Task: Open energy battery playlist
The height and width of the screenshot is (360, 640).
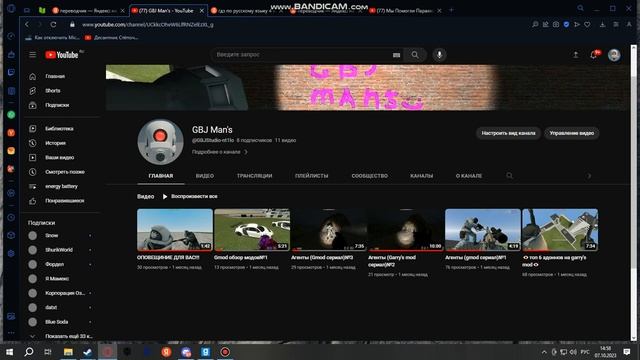Action: pos(61,186)
